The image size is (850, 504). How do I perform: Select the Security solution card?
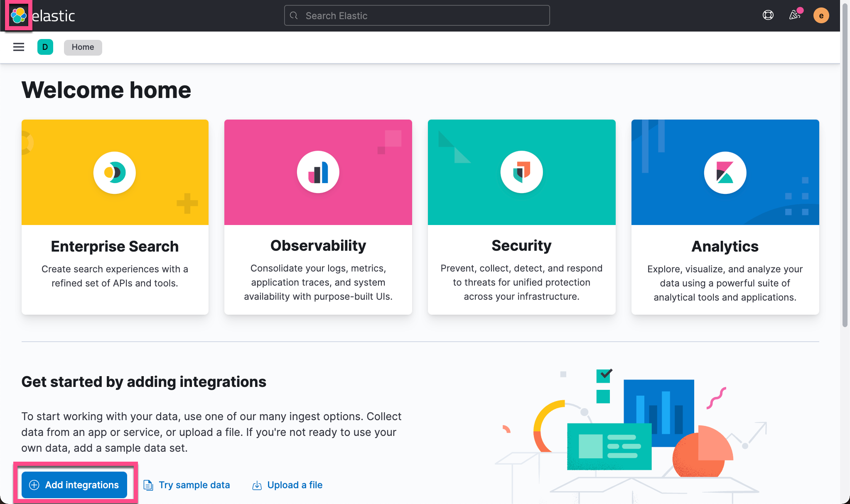click(521, 216)
